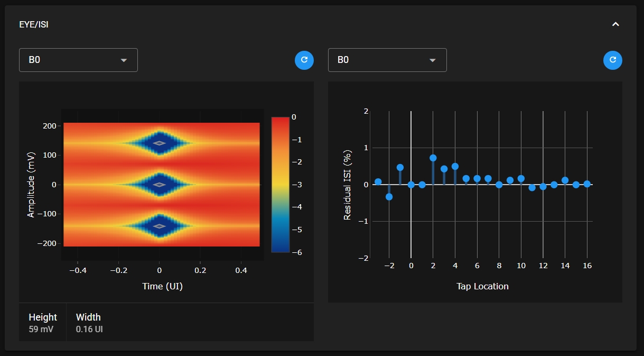This screenshot has width=644, height=356.
Task: Click the middle eye opening at 0 mV
Action: coord(160,185)
